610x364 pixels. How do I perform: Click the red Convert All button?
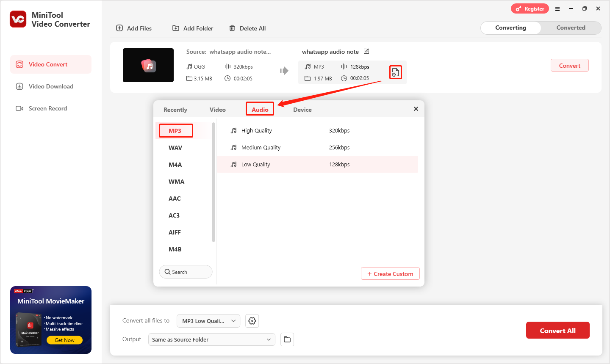pos(557,330)
